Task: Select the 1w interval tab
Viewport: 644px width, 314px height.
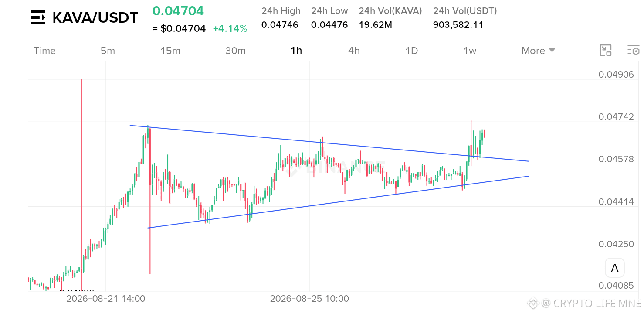Action: click(470, 51)
